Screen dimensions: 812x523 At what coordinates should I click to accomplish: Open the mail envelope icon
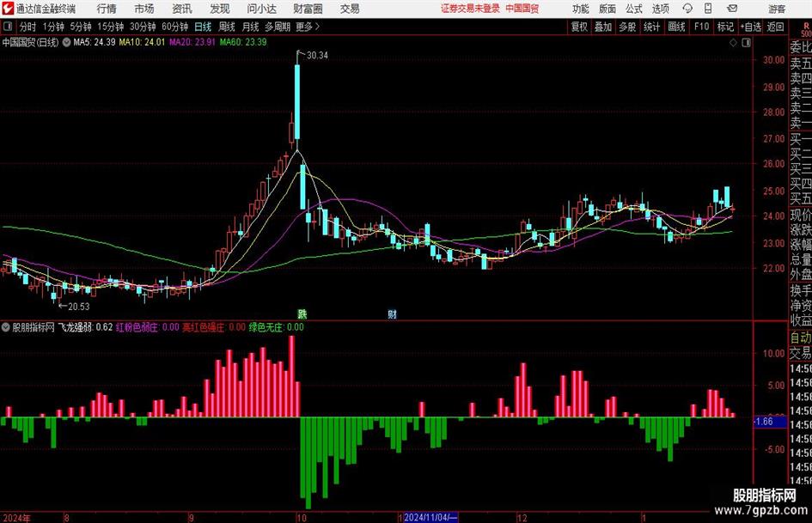tap(732, 9)
